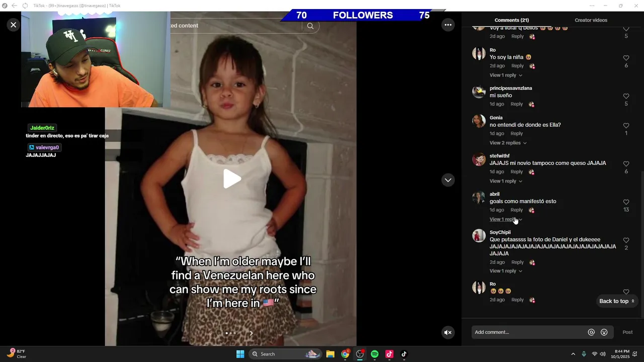
Task: Click the taskbar Search box
Action: (x=285, y=354)
